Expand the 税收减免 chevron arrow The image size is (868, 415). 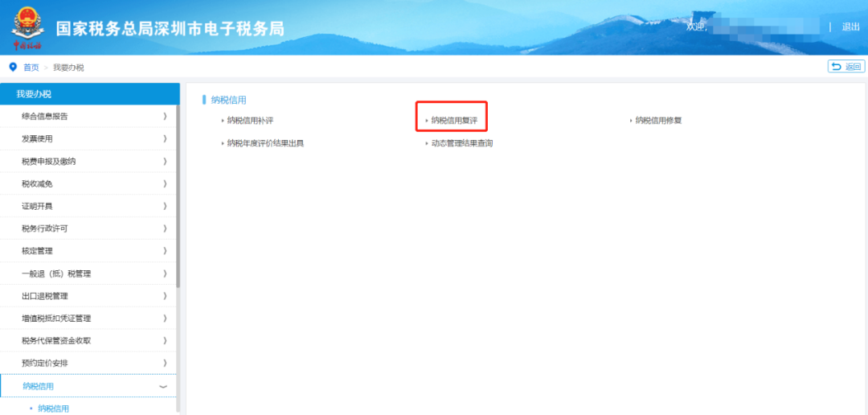tap(165, 183)
